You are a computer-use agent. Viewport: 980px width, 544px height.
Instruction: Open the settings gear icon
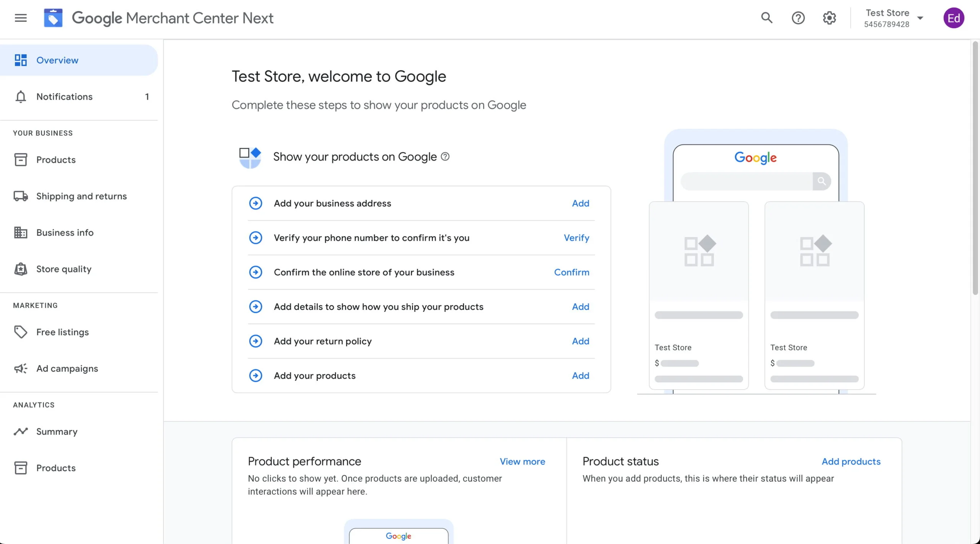pos(830,18)
